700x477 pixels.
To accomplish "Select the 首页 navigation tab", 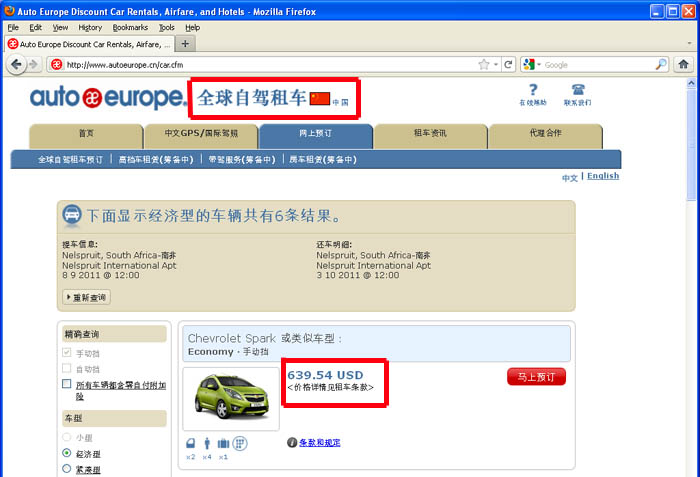I will (x=86, y=136).
